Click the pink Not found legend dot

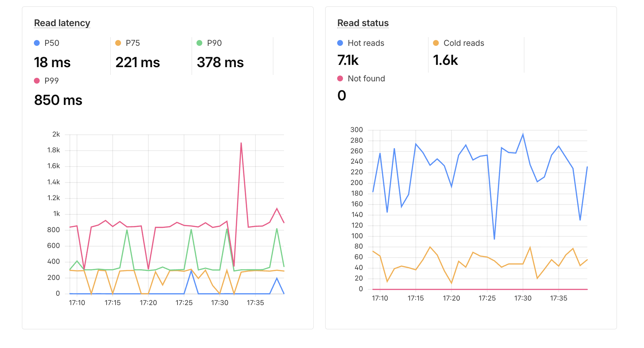pyautogui.click(x=340, y=78)
